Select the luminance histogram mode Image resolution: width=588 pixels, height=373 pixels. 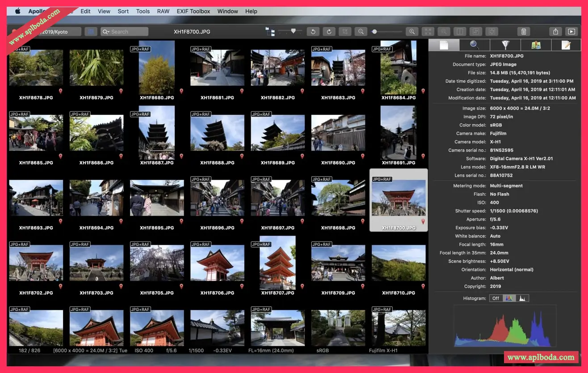coord(522,298)
